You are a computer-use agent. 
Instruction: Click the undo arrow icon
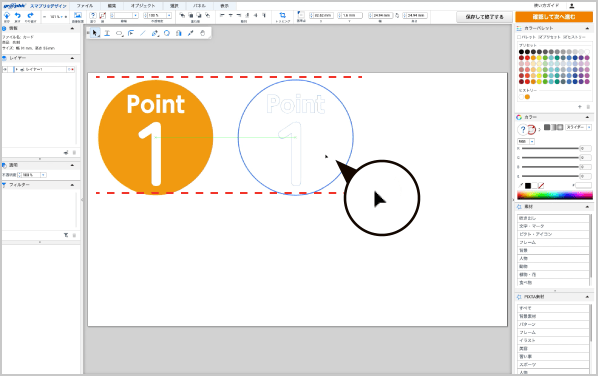pos(18,15)
